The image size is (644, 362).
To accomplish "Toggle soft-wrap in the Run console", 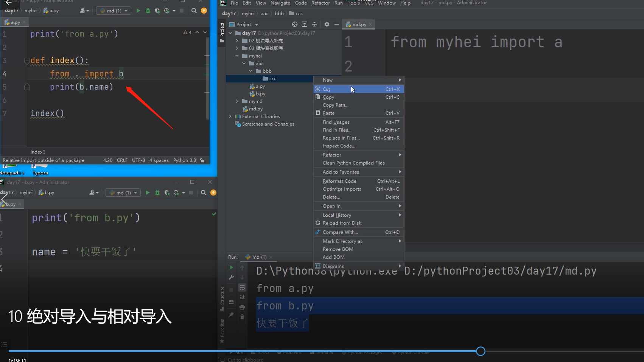I will coord(242,288).
